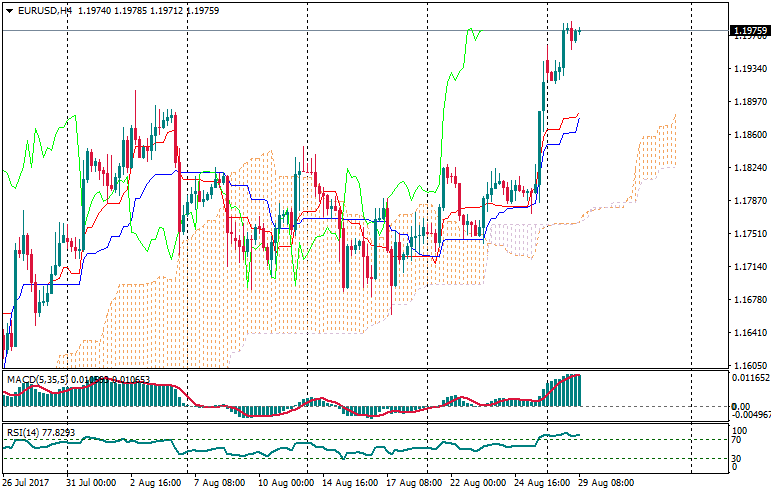Select the current price tag 1.19759
The width and height of the screenshot is (771, 494).
tap(749, 32)
